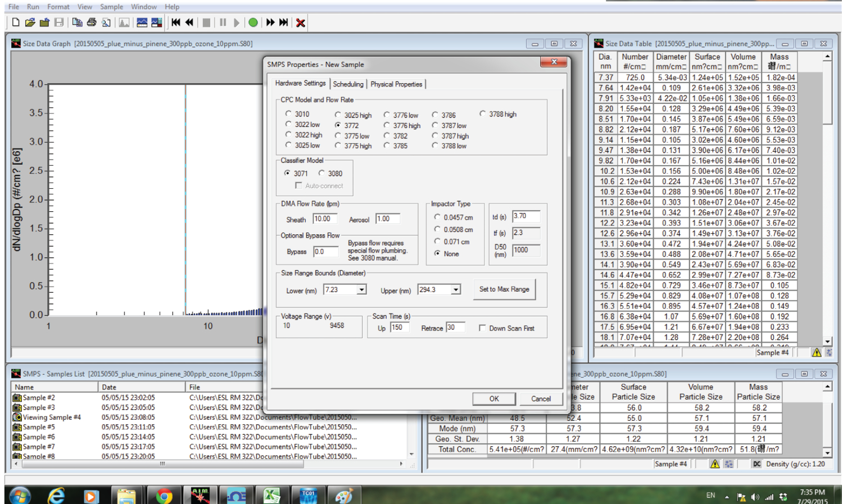This screenshot has height=504, width=843.
Task: Click the Open file folder icon
Action: (x=30, y=22)
